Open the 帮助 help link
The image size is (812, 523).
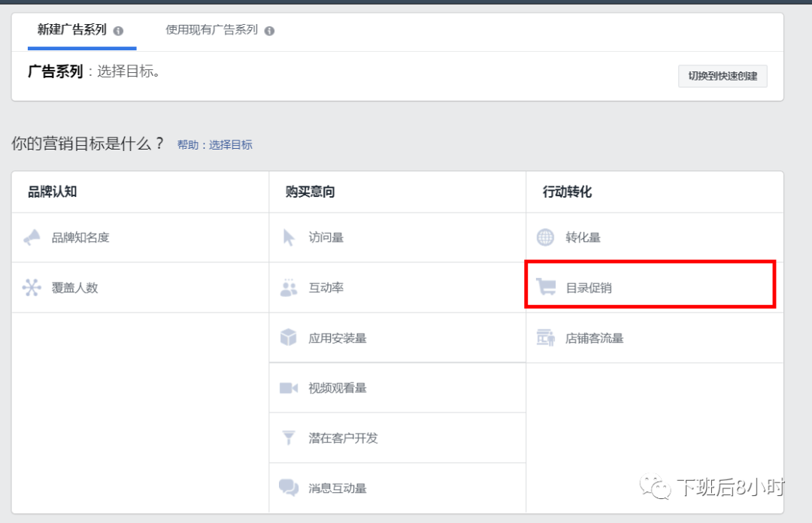tap(189, 144)
